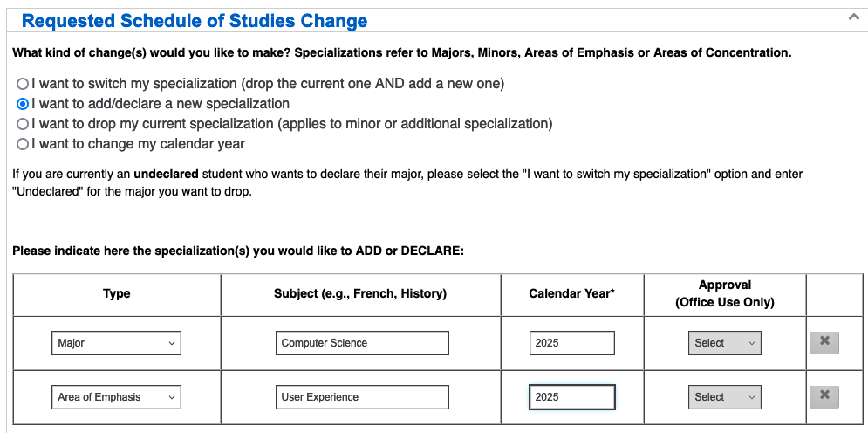Screen dimensions: 868x433
Task: Open Approval Select dropdown in Major row
Action: (725, 343)
